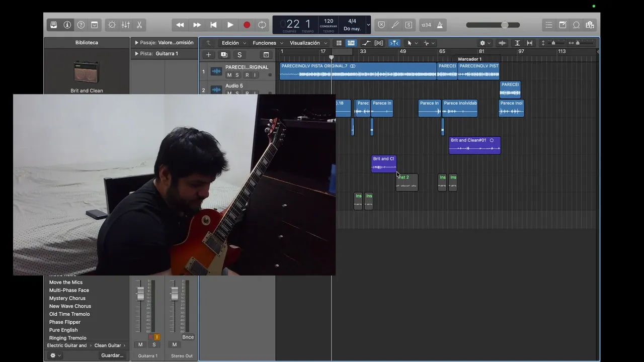The width and height of the screenshot is (644, 362).
Task: Click the Rewind transport button
Action: [180, 25]
